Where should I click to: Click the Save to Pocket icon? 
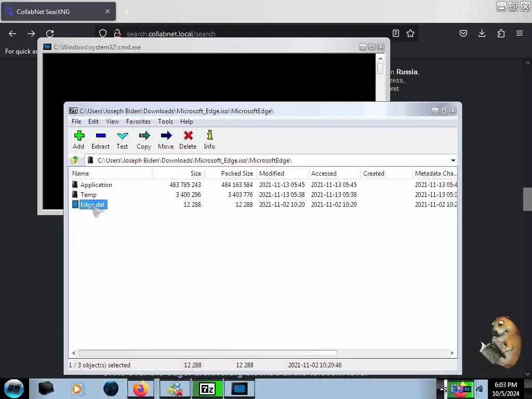(463, 33)
